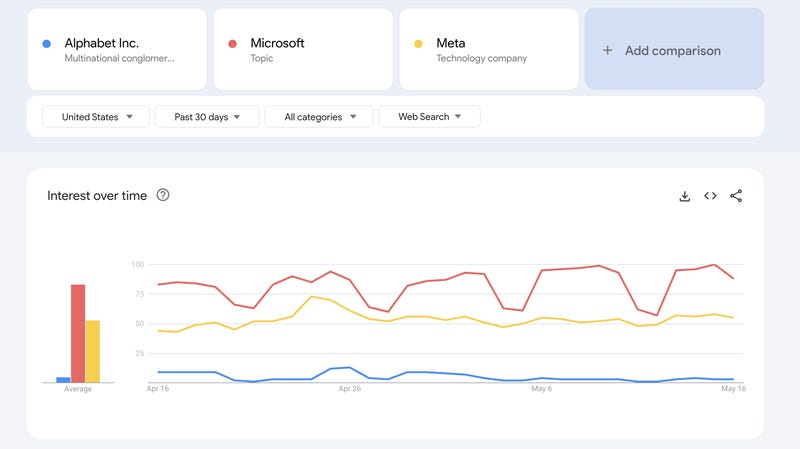
Task: Open help for Interest over time
Action: 163,195
